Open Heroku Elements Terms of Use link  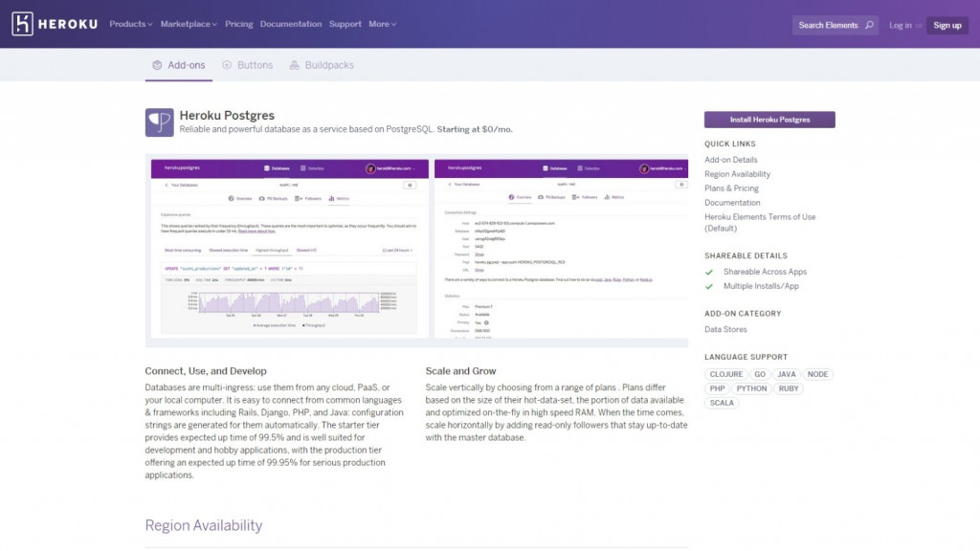coord(760,222)
